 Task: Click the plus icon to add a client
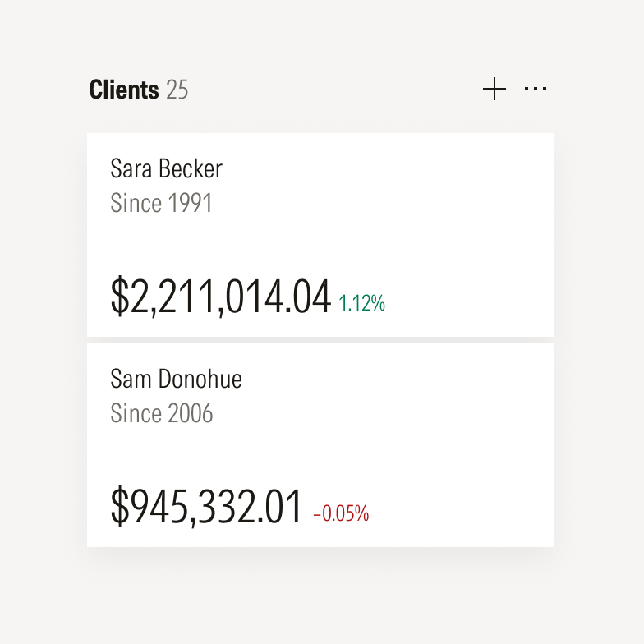[494, 90]
